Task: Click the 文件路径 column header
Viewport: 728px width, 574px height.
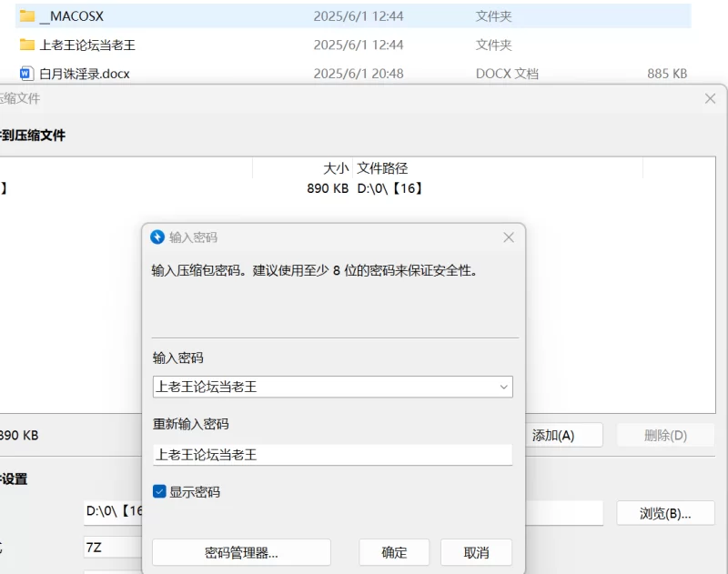Action: pos(382,168)
